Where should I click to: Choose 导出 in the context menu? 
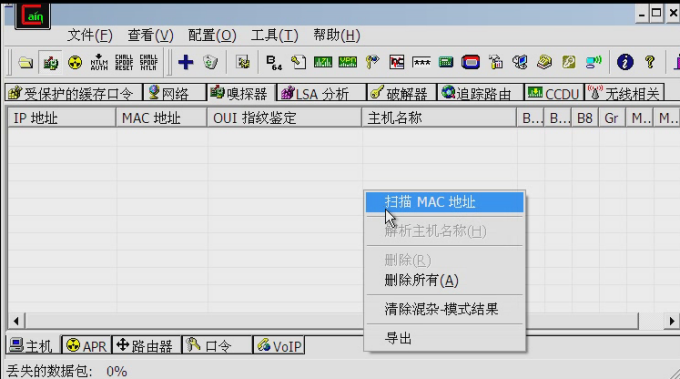tap(445, 338)
